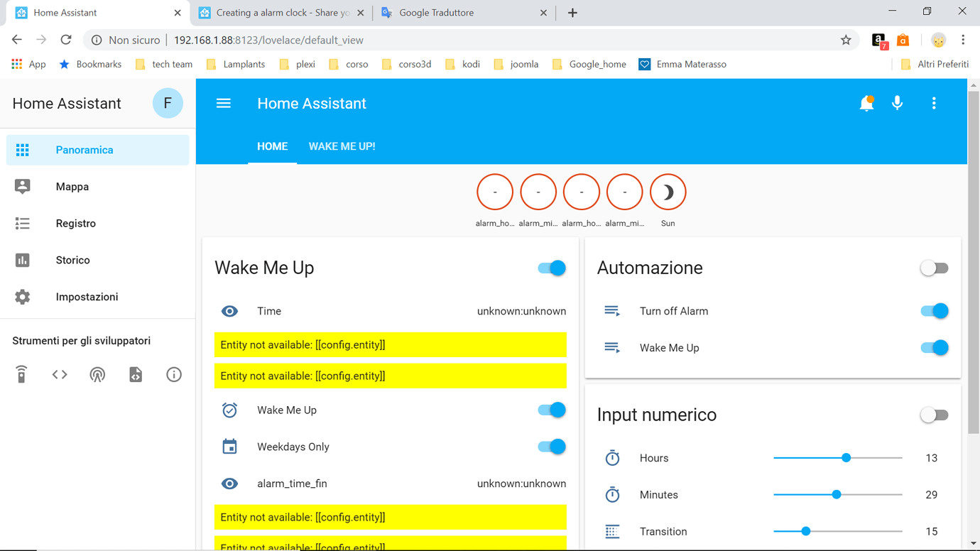This screenshot has width=980, height=551.
Task: Turn off the Weekdays Only switch
Action: (x=550, y=447)
